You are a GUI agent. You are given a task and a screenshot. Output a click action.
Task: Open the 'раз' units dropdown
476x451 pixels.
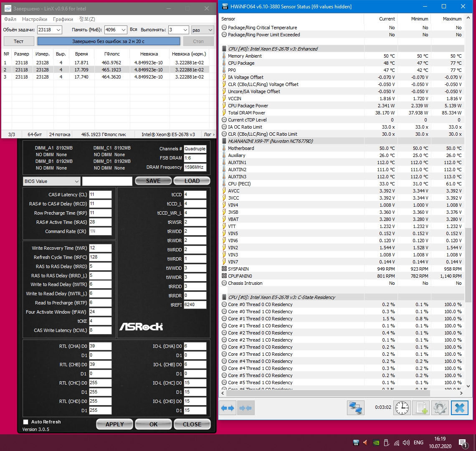(210, 30)
